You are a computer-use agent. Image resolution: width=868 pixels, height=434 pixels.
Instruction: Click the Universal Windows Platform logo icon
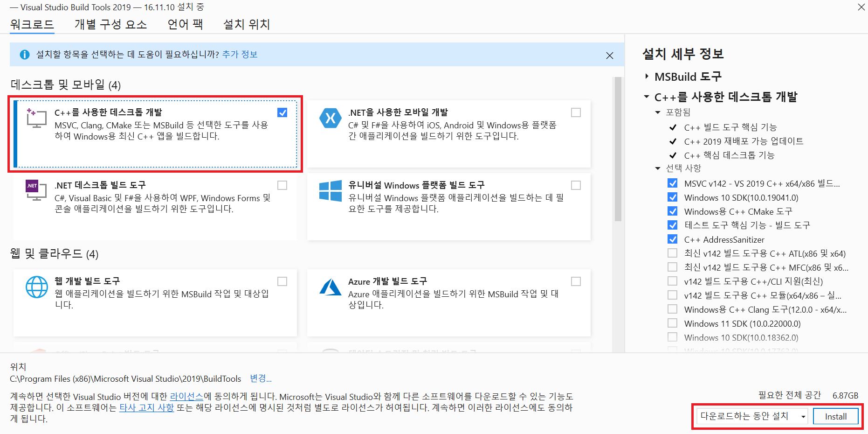331,191
